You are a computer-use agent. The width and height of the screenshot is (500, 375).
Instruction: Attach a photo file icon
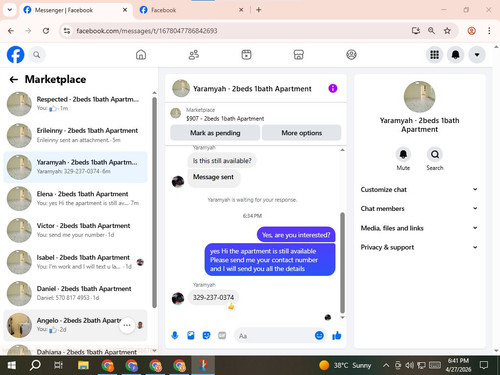pos(191,335)
